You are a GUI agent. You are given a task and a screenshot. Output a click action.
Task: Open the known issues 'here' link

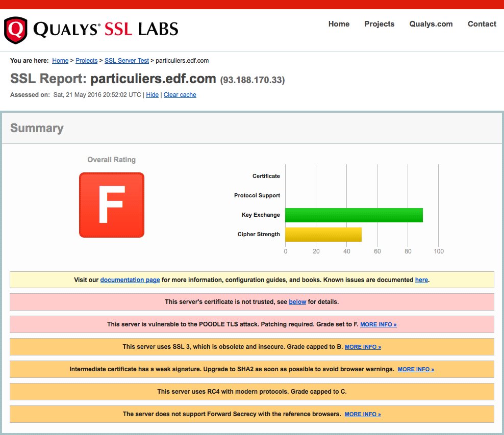point(421,280)
